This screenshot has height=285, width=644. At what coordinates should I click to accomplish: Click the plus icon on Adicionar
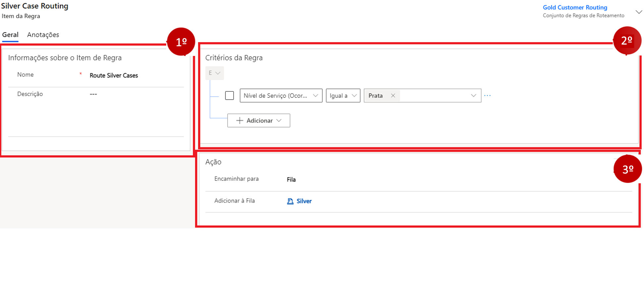pyautogui.click(x=240, y=120)
